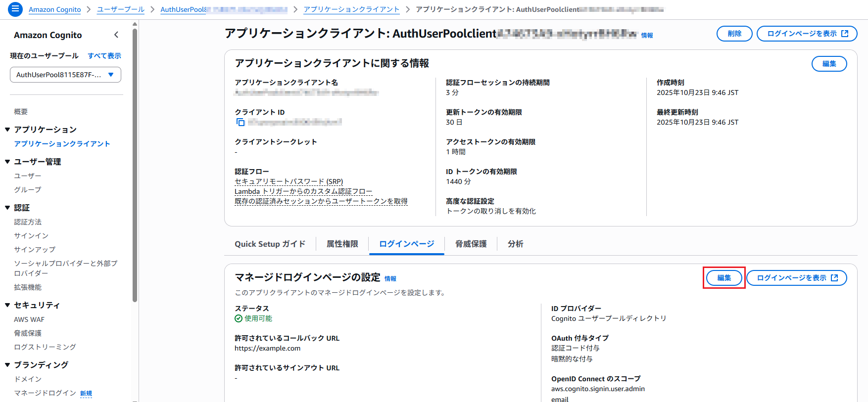The image size is (868, 402).
Task: Open アプリケーションクライアント in sidebar
Action: click(62, 144)
